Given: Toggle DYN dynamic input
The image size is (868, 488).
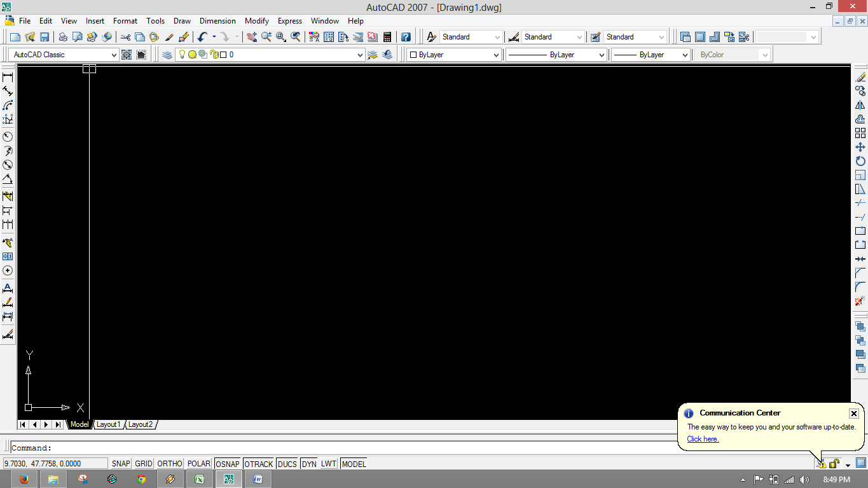Looking at the screenshot, I should click(x=309, y=464).
